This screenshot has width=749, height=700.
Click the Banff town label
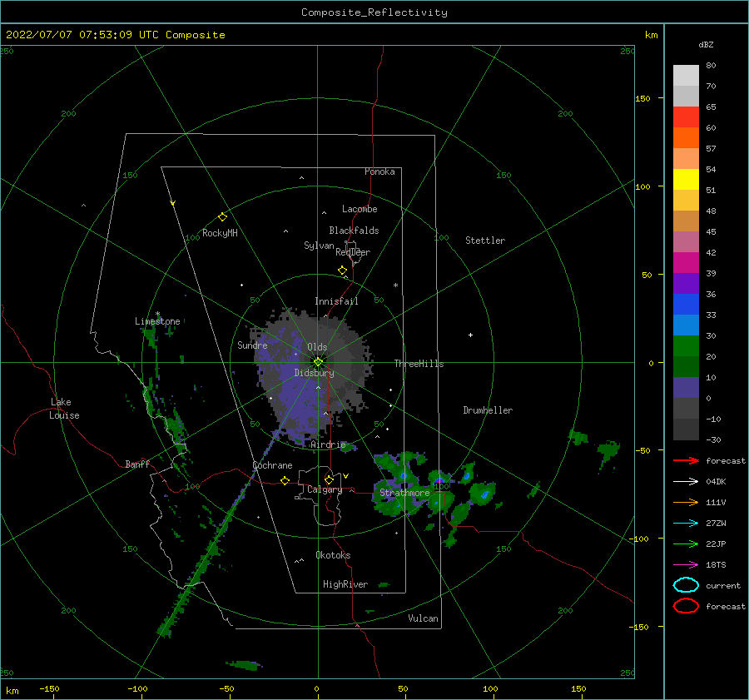point(137,464)
